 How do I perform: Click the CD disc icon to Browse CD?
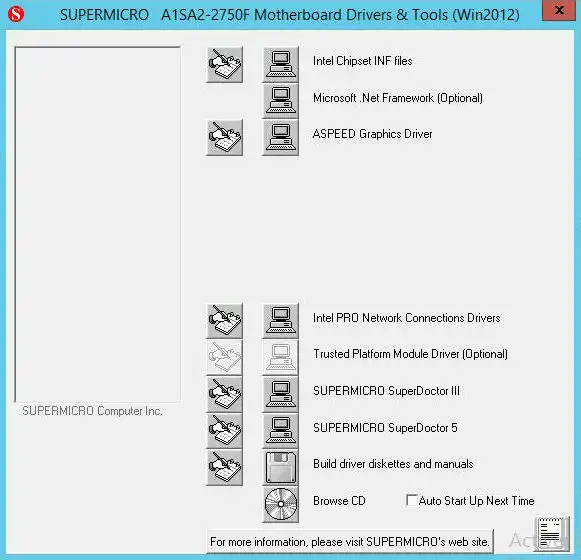pyautogui.click(x=280, y=504)
